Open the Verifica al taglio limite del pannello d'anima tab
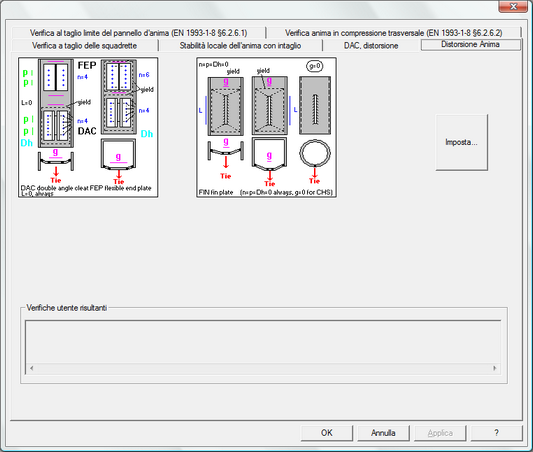This screenshot has width=533, height=452. pos(138,33)
